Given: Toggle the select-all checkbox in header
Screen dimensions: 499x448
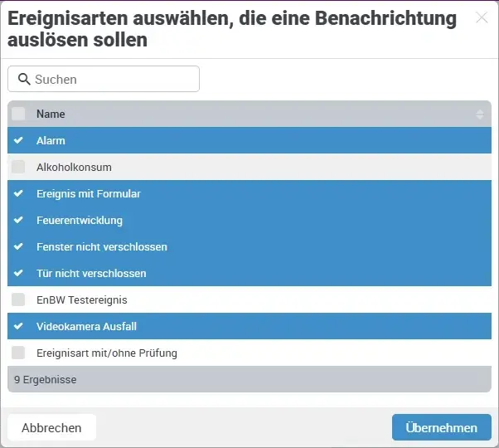Looking at the screenshot, I should (18, 114).
